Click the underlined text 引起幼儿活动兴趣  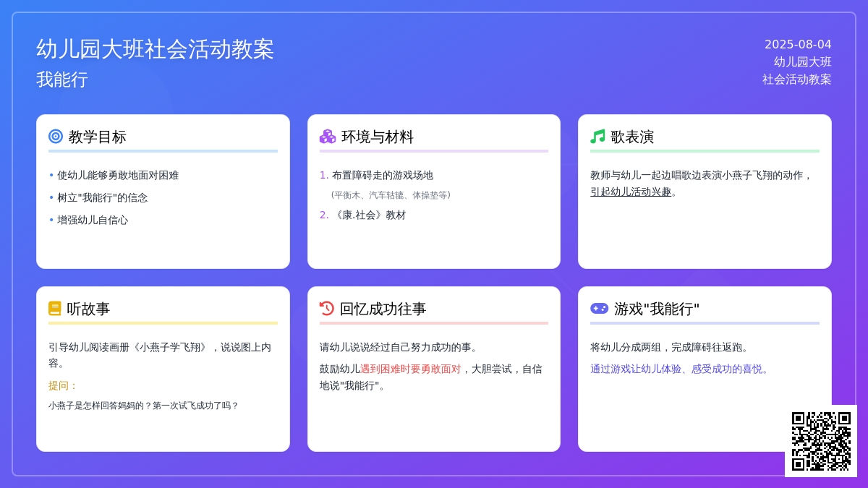(x=631, y=192)
